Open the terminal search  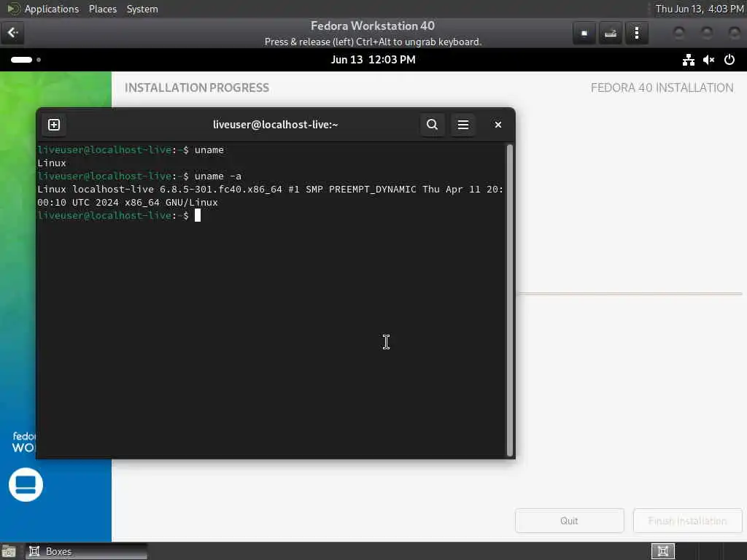point(432,125)
